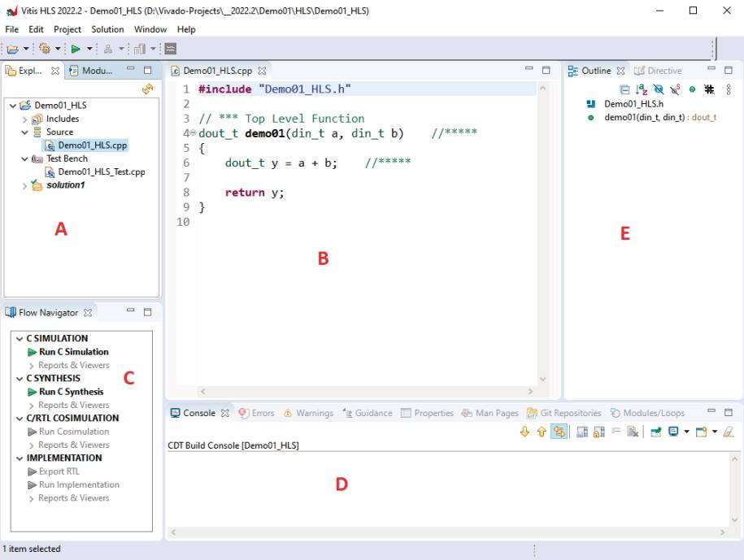Click the refresh icon in Explorer panel

[x=147, y=89]
